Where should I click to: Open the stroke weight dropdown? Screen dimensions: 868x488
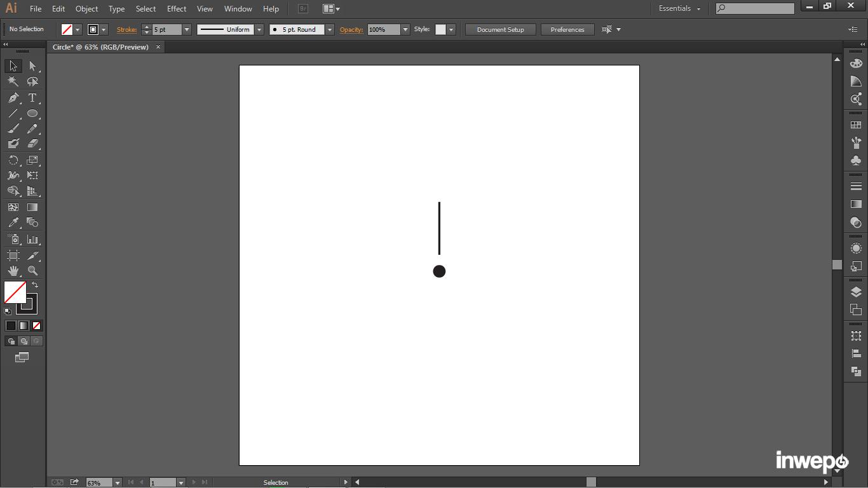click(187, 30)
